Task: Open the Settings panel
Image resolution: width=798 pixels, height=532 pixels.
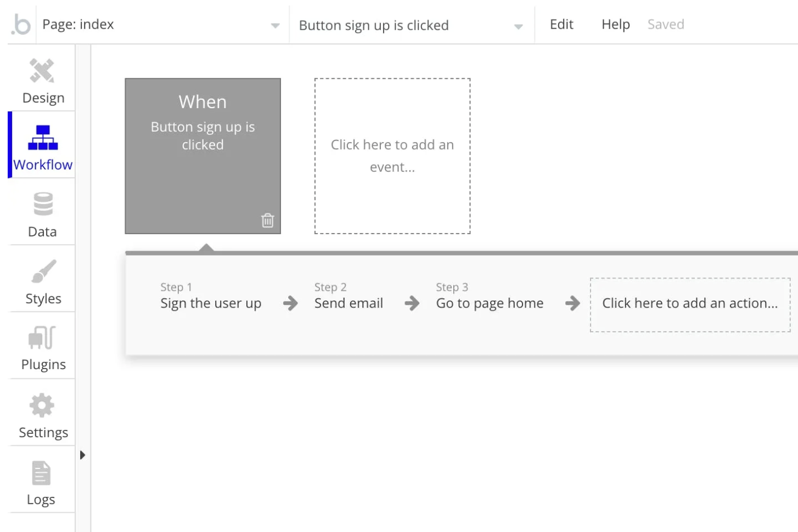Action: 42,415
